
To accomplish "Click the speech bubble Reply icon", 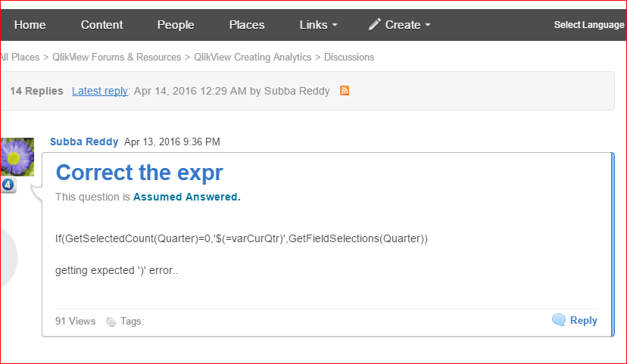I will [559, 320].
